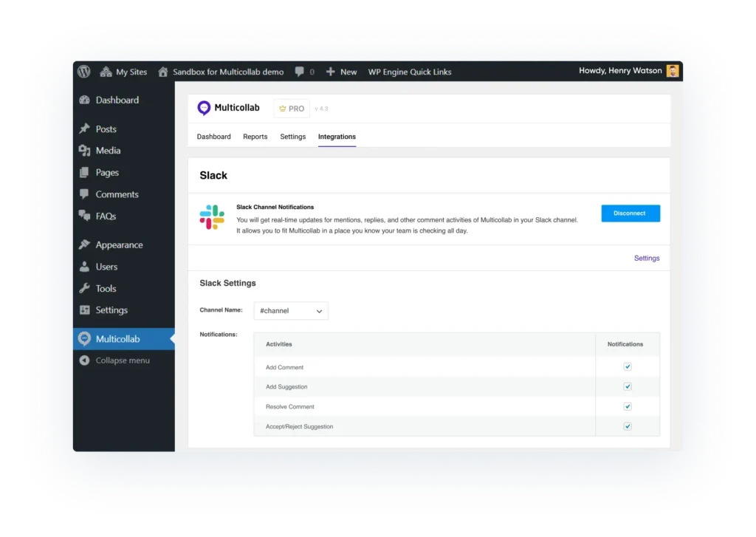Screen dimensions: 756x537
Task: Click the Dashboard label in sidebar
Action: click(x=117, y=100)
